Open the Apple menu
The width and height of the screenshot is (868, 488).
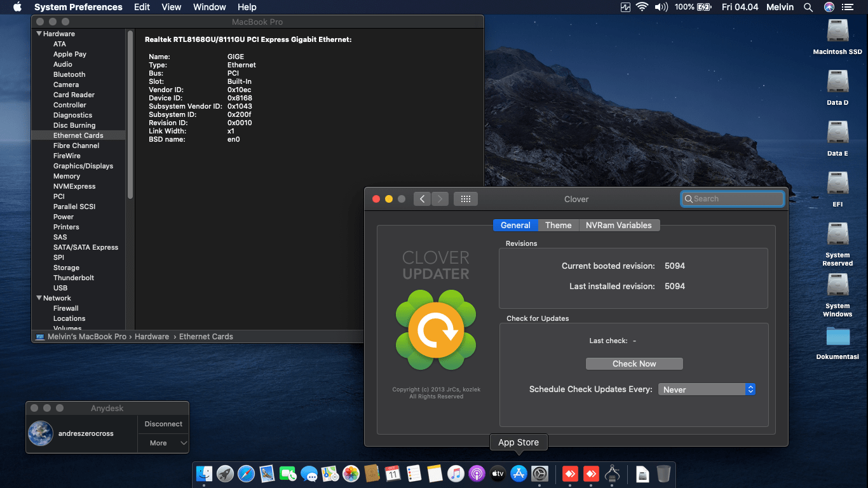tap(17, 7)
